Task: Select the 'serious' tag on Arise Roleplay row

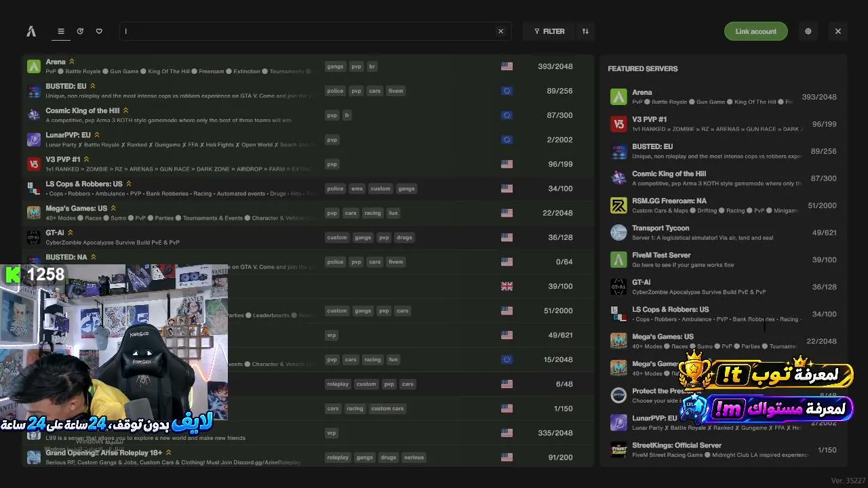Action: 414,457
